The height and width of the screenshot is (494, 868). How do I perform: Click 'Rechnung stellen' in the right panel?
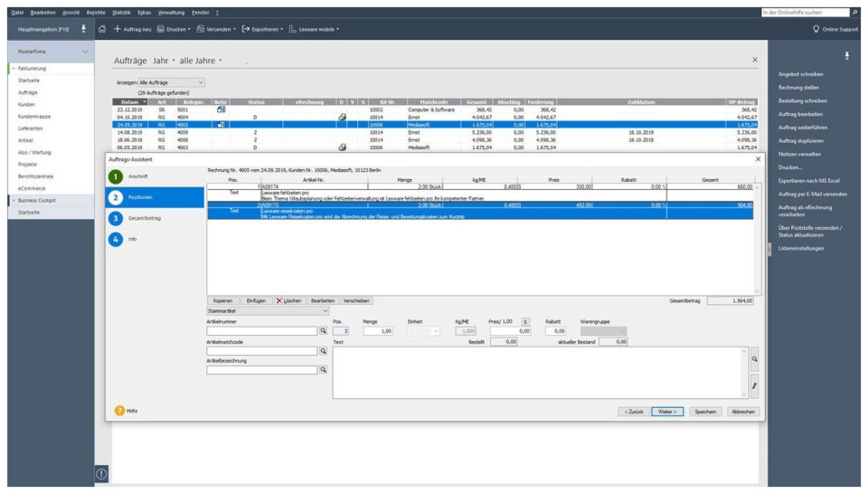[800, 88]
